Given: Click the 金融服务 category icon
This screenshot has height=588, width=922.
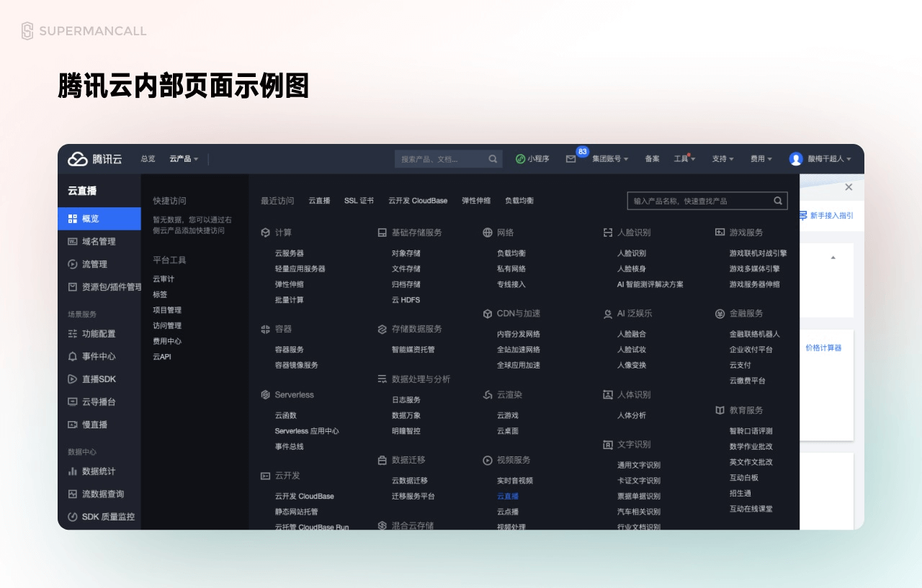Looking at the screenshot, I should click(x=720, y=314).
